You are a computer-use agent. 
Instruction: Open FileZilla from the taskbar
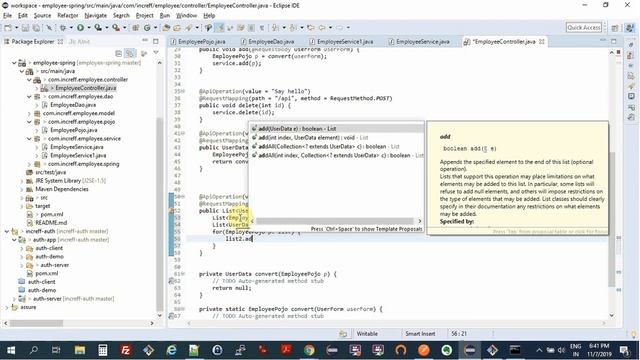pyautogui.click(x=126, y=350)
